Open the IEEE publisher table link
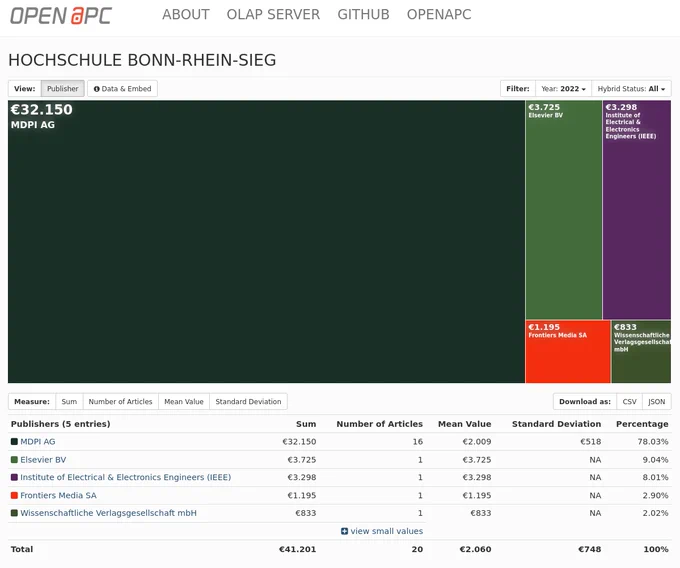This screenshot has height=568, width=680. [125, 477]
